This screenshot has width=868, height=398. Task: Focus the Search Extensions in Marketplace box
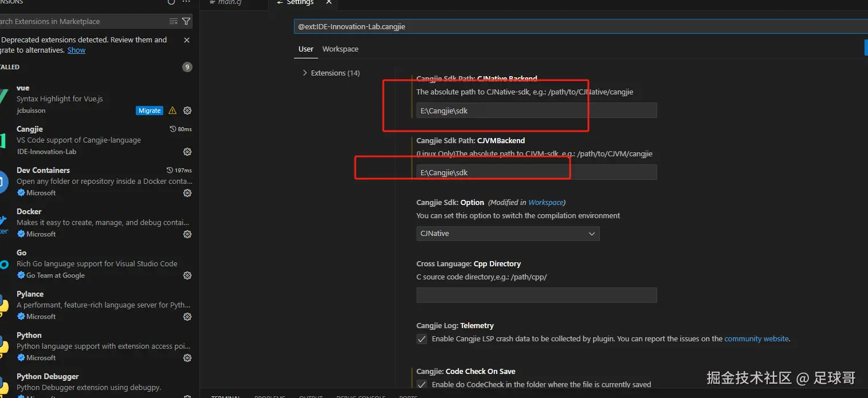[83, 21]
